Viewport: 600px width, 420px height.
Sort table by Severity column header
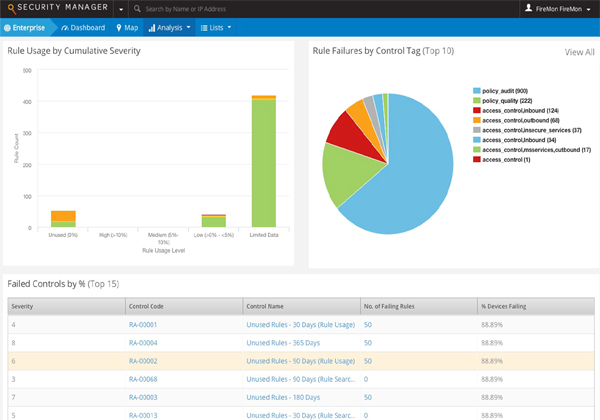pyautogui.click(x=22, y=306)
